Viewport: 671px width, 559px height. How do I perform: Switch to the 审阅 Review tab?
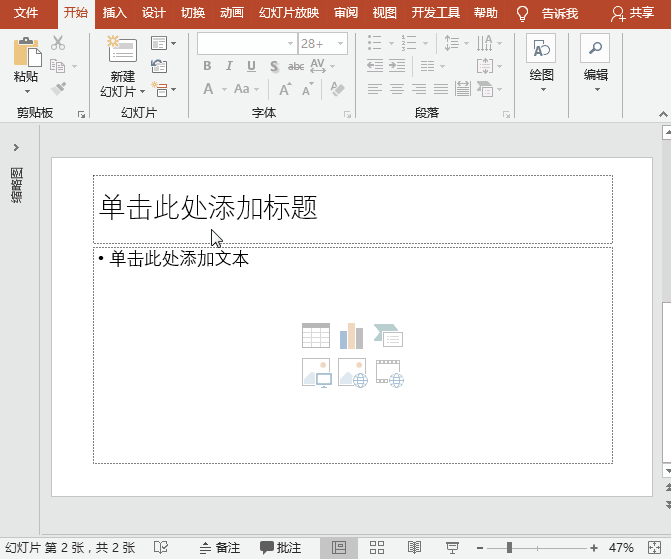point(346,13)
